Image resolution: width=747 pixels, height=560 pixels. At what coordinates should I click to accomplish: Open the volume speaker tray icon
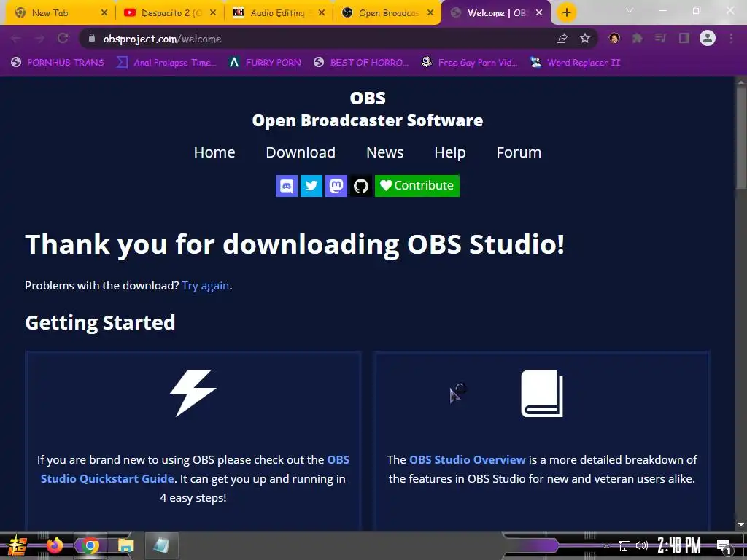click(x=642, y=545)
